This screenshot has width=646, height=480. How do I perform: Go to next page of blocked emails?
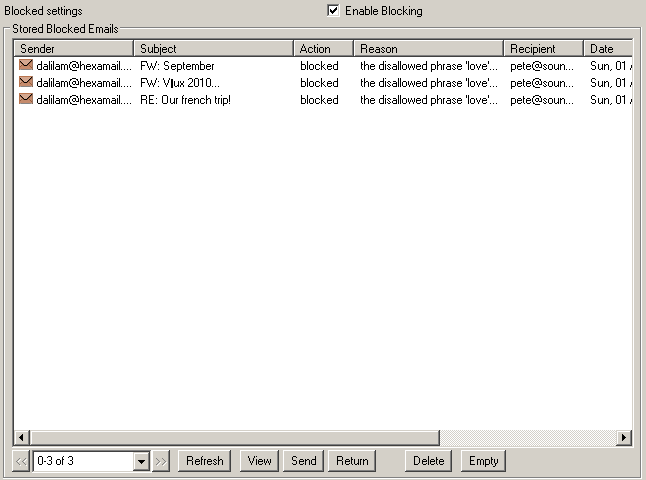tap(161, 461)
